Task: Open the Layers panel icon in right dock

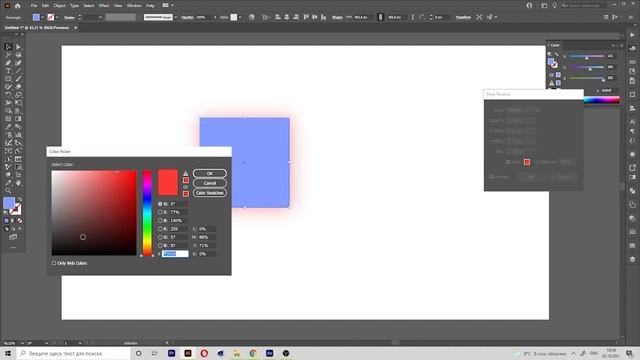Action: coord(632,259)
